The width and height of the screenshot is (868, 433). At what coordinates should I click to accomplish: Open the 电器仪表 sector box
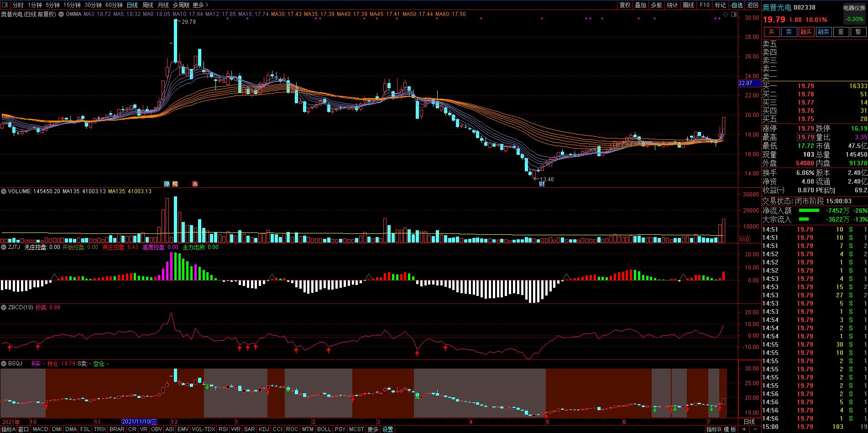coord(854,13)
